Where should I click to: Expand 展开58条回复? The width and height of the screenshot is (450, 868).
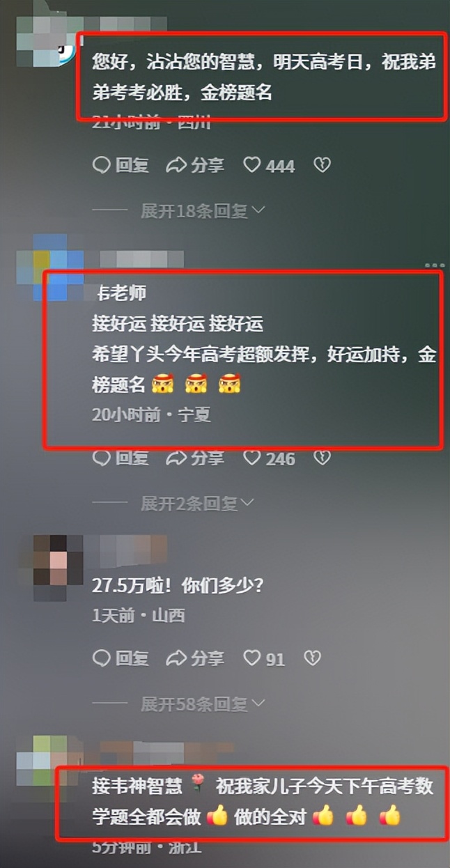pyautogui.click(x=203, y=704)
